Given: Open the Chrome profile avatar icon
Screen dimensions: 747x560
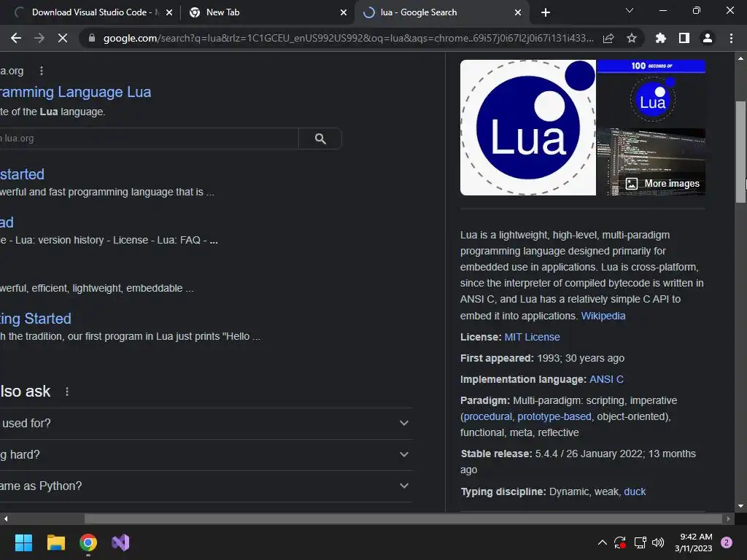Looking at the screenshot, I should 708,38.
